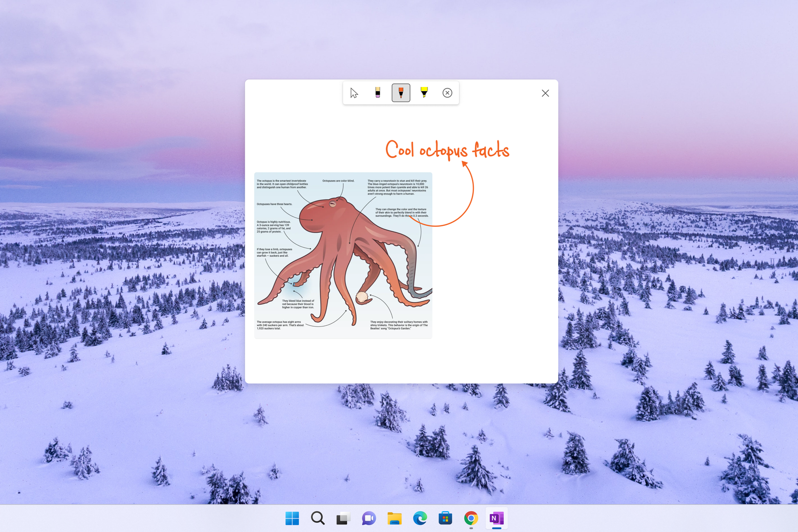Click the handwritten 'Cool octopus facts' text
Viewport: 798px width, 532px height.
coord(447,150)
